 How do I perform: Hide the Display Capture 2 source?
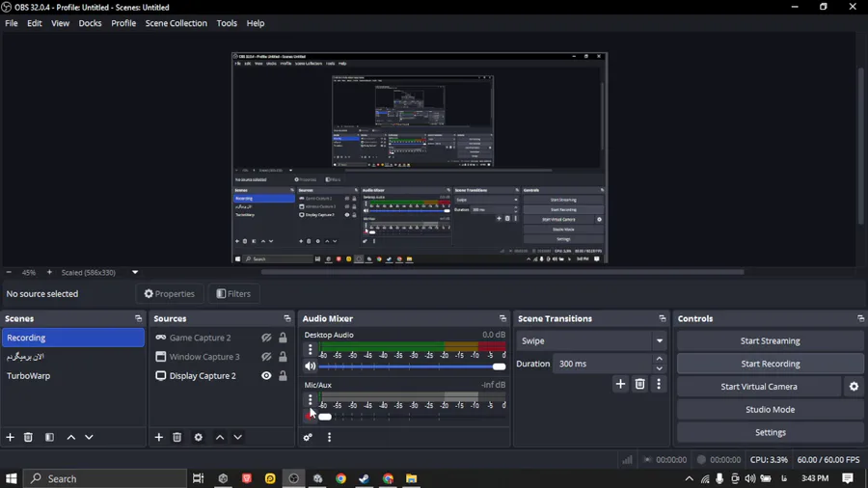pyautogui.click(x=266, y=376)
